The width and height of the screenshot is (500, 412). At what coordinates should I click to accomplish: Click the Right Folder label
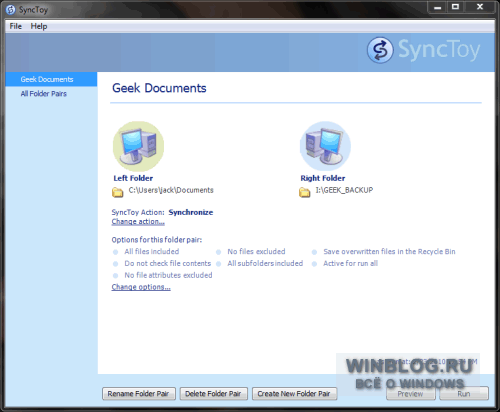click(323, 178)
